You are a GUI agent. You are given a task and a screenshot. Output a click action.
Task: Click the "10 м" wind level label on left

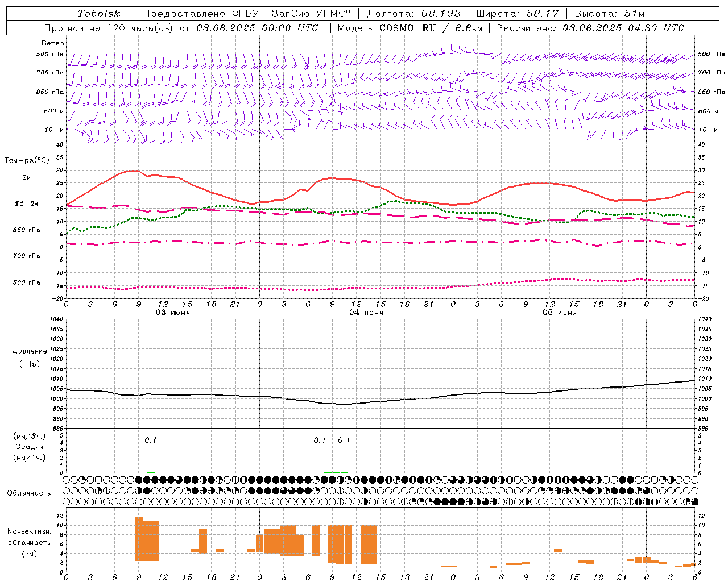(55, 130)
